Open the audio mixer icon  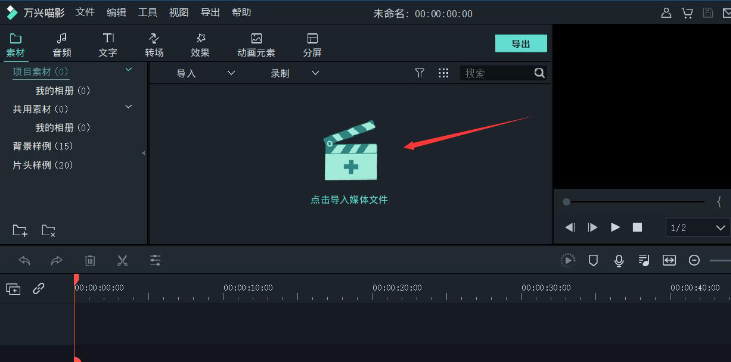tap(644, 260)
